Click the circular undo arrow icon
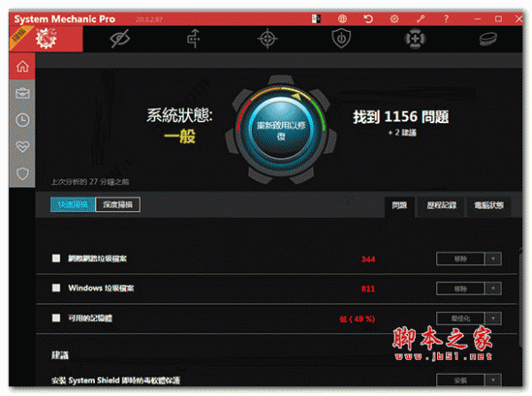 (368, 19)
